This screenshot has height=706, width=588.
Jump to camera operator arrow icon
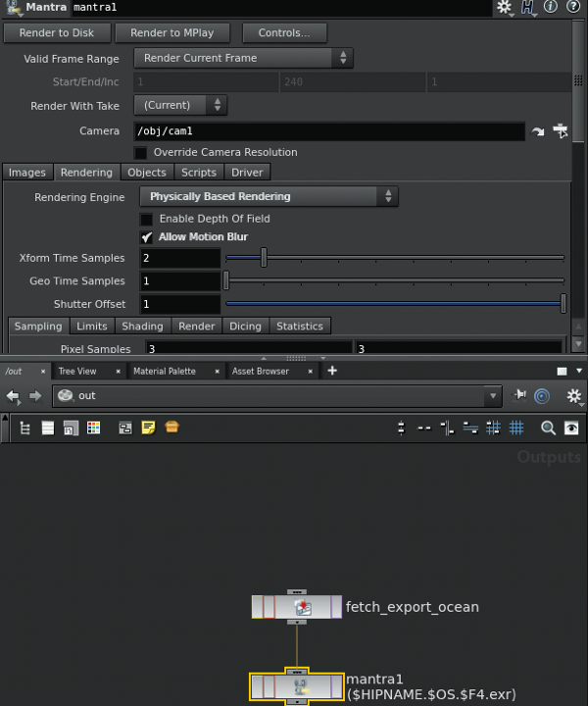(x=538, y=131)
